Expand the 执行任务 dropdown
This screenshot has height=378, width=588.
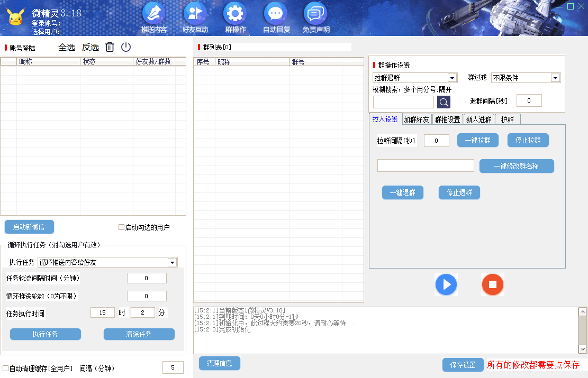pyautogui.click(x=172, y=262)
